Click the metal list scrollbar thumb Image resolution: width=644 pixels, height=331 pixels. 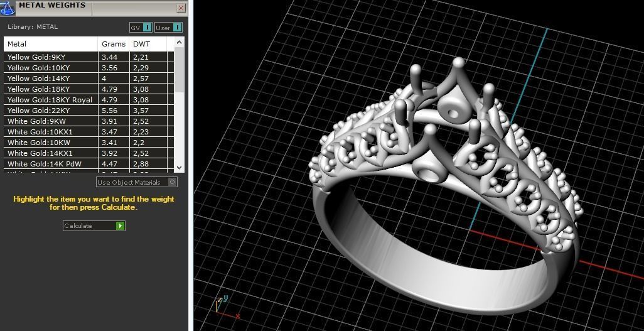point(179,70)
